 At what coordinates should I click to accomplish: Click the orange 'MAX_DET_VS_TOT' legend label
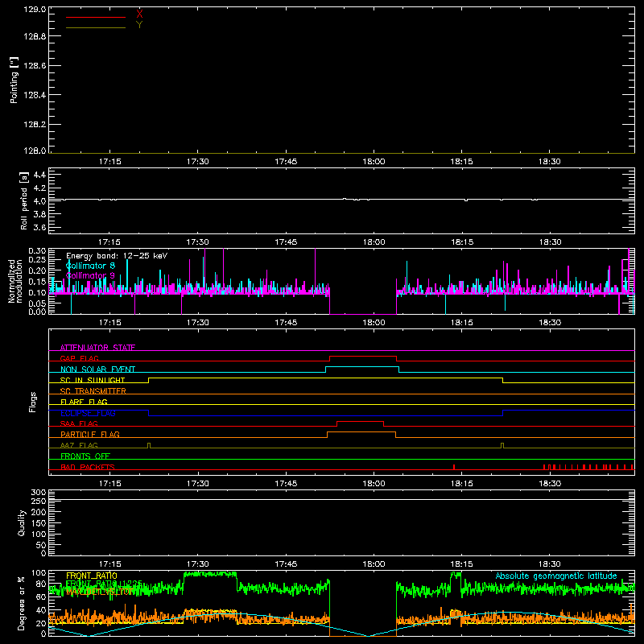[99, 592]
